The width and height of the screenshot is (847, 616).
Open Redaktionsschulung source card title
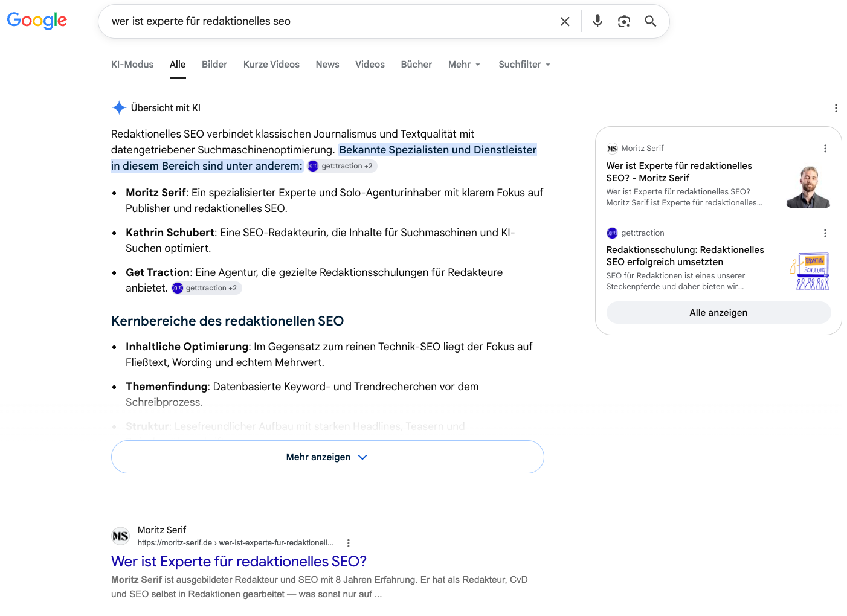click(685, 255)
